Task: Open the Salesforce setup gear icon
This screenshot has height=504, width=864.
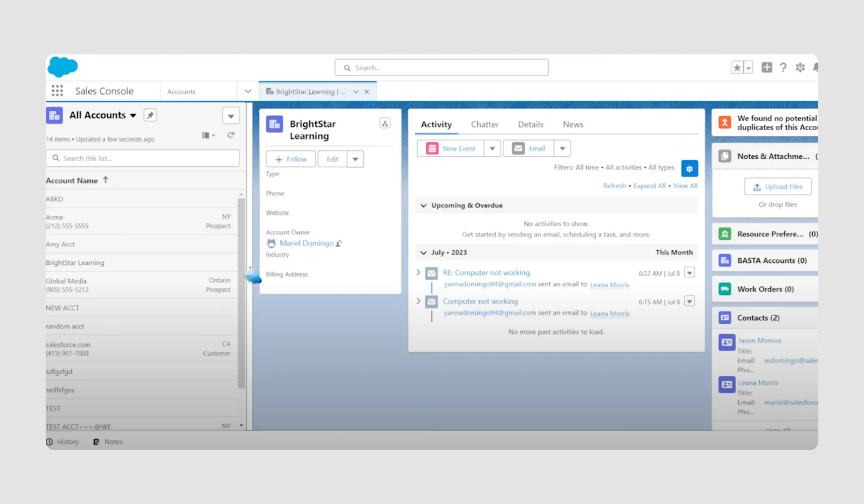Action: 800,67
